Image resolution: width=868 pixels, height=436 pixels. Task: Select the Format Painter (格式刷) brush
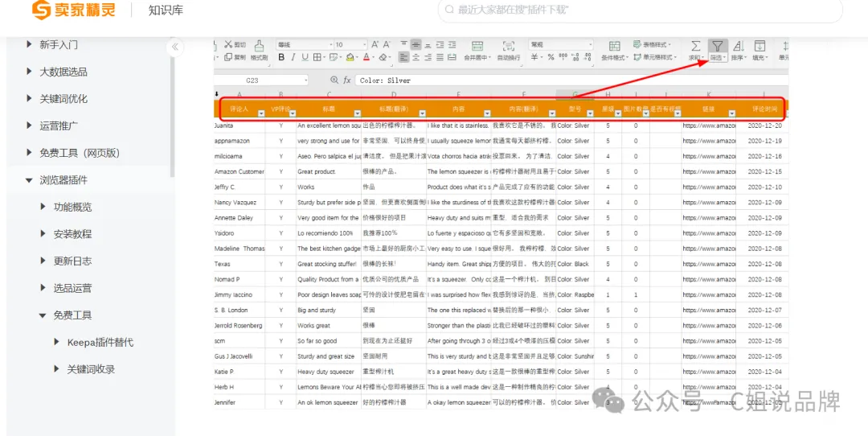click(259, 45)
